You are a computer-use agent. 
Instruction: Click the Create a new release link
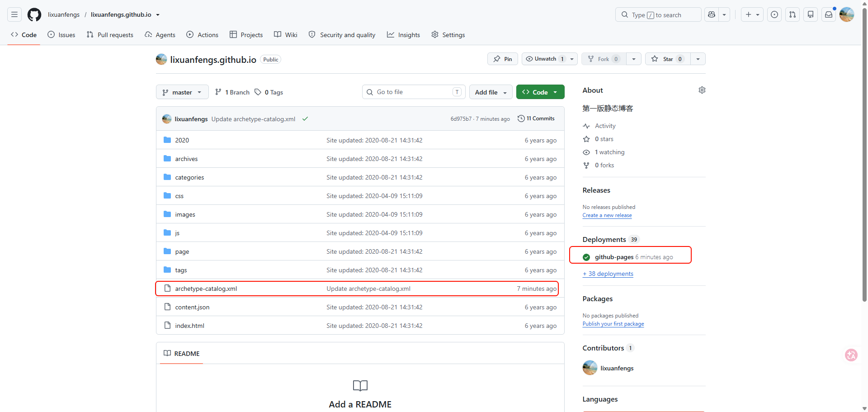tap(607, 215)
